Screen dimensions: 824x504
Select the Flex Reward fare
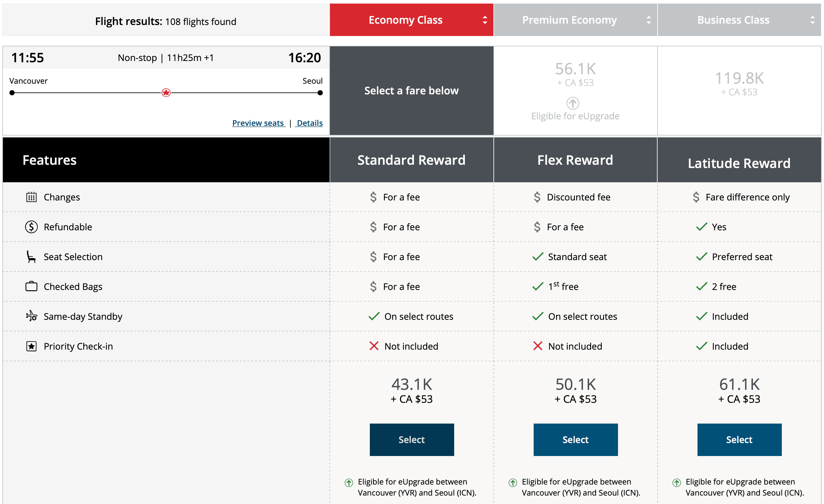click(576, 439)
